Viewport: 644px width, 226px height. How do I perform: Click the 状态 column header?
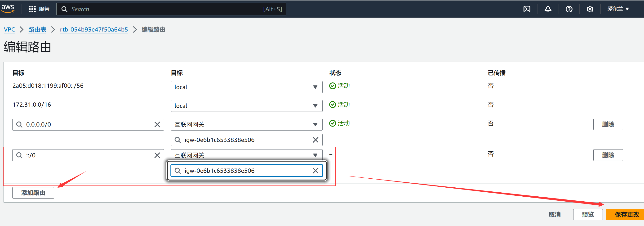pos(335,73)
